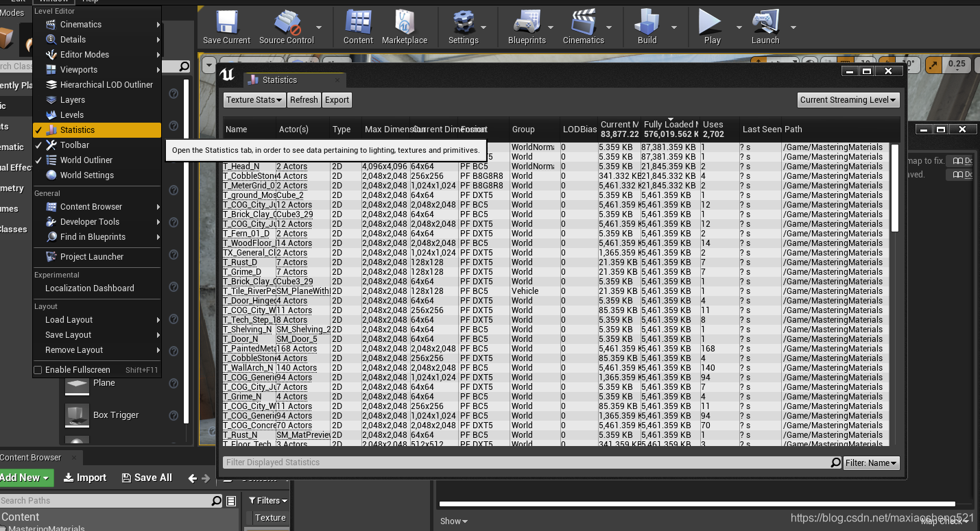Open the Current Streaming Level dropdown

pyautogui.click(x=848, y=100)
